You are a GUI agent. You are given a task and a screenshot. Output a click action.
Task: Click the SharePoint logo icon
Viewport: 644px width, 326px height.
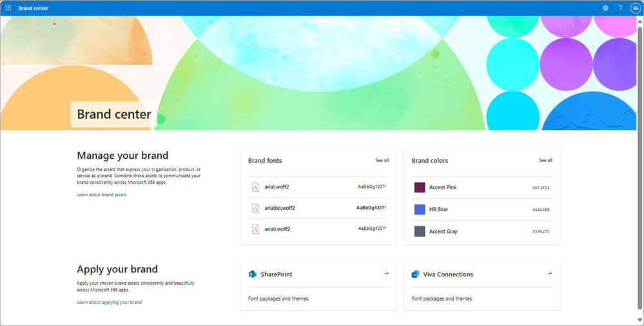point(252,274)
